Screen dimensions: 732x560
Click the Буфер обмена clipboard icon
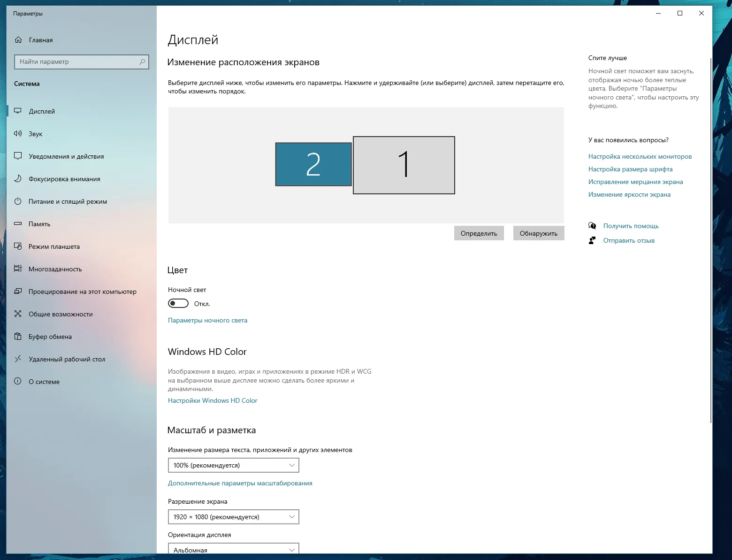[18, 337]
